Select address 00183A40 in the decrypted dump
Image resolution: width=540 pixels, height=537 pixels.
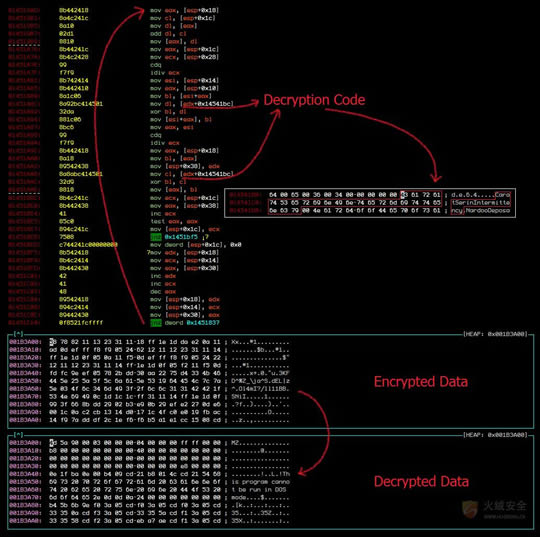tap(25, 474)
